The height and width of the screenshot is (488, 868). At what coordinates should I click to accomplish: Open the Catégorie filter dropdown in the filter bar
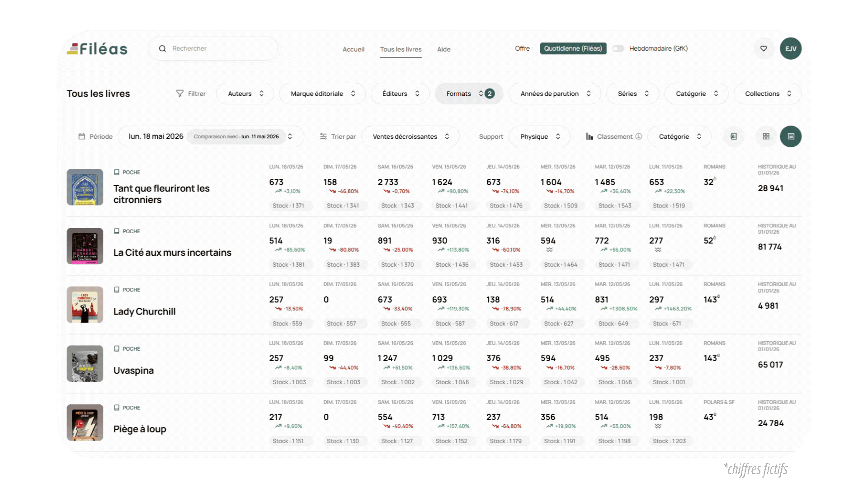pyautogui.click(x=696, y=94)
